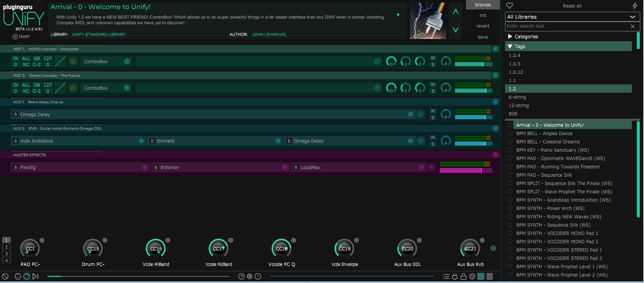The width and height of the screenshot is (644, 283).
Task: Toggle bypass B on FlexEQ
Action: click(x=16, y=167)
